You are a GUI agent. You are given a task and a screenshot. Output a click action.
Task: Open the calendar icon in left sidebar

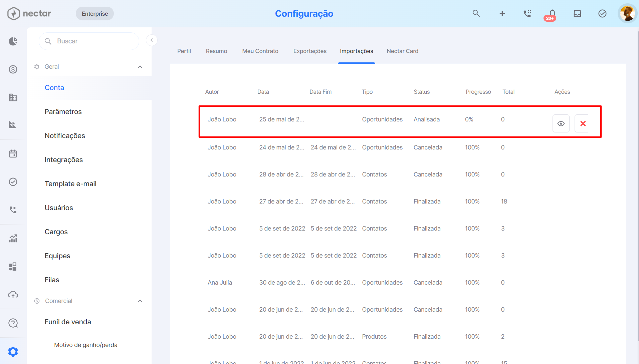pos(13,154)
